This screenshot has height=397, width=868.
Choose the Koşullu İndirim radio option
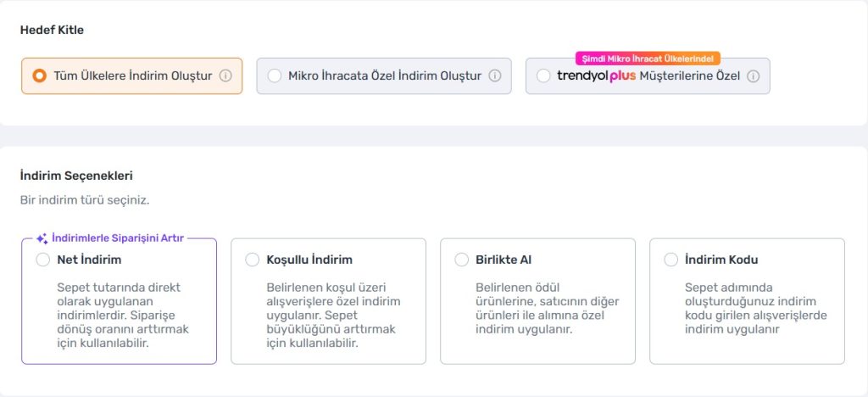coord(253,260)
